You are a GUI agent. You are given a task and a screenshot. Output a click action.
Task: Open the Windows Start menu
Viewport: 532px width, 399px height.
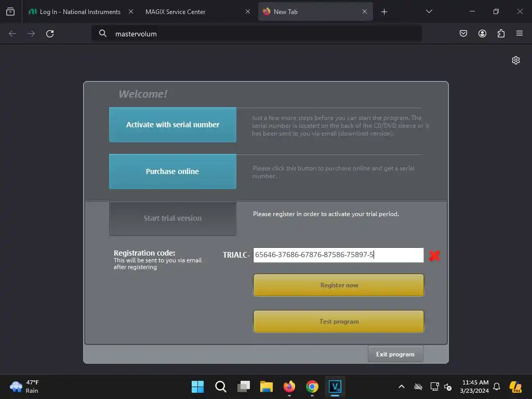pos(197,387)
